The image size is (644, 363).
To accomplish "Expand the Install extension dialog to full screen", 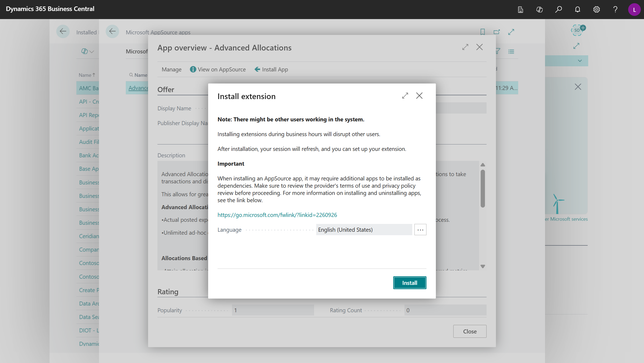I will (405, 96).
